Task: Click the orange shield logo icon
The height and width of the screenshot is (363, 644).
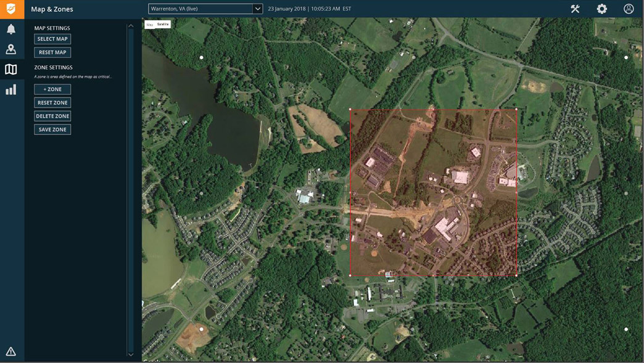Action: coord(12,9)
